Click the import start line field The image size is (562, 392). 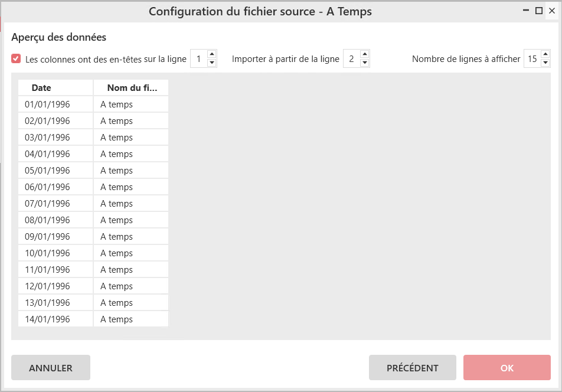click(x=351, y=59)
